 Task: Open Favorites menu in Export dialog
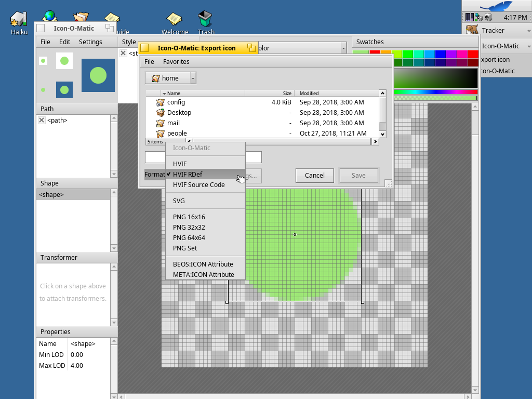[176, 61]
